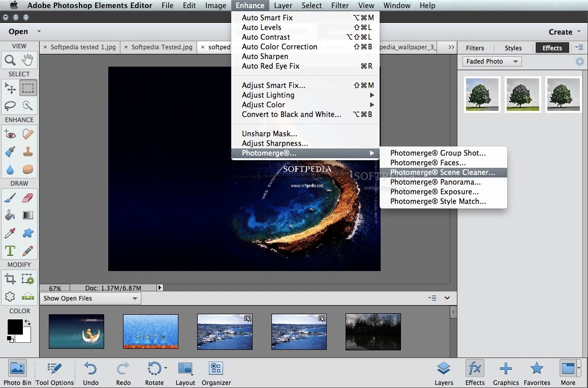Collapse the Photo Bin with chevron
The image size is (588, 388).
pos(447,298)
